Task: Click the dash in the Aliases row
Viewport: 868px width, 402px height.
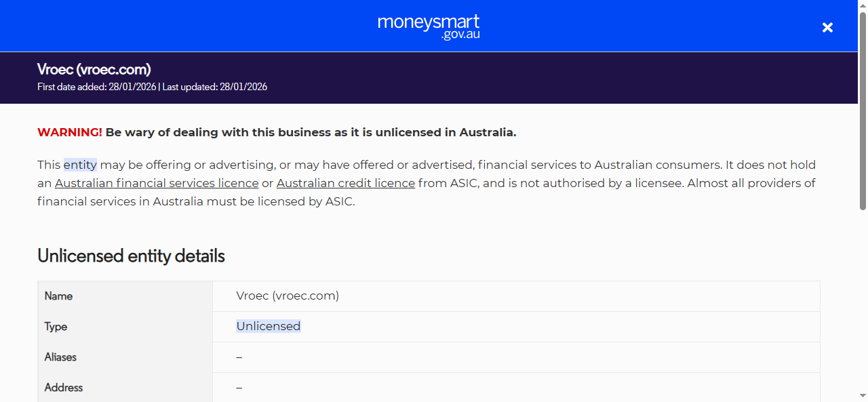Action: pyautogui.click(x=239, y=357)
